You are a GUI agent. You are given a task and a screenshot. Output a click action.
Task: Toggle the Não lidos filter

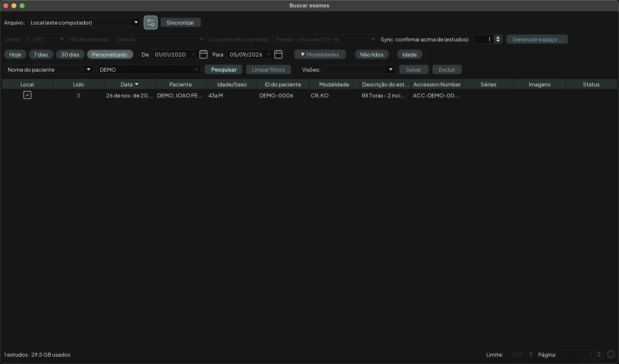pyautogui.click(x=372, y=55)
